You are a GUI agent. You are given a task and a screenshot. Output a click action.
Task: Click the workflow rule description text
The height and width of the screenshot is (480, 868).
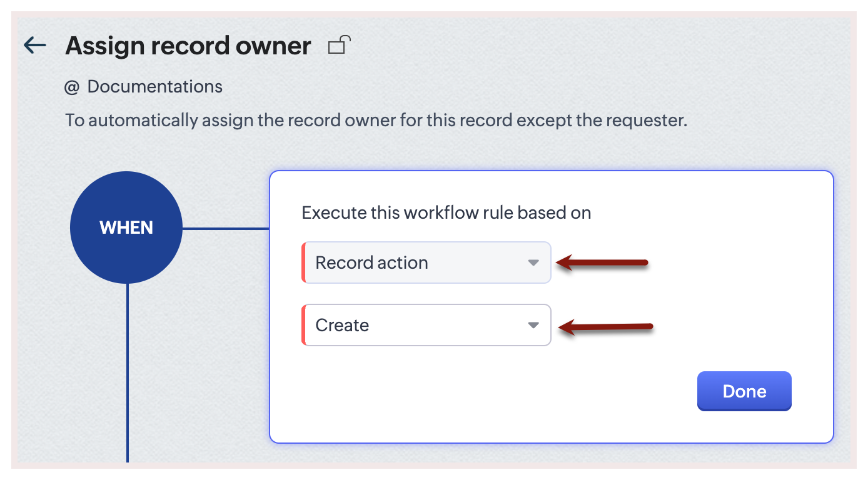(376, 120)
